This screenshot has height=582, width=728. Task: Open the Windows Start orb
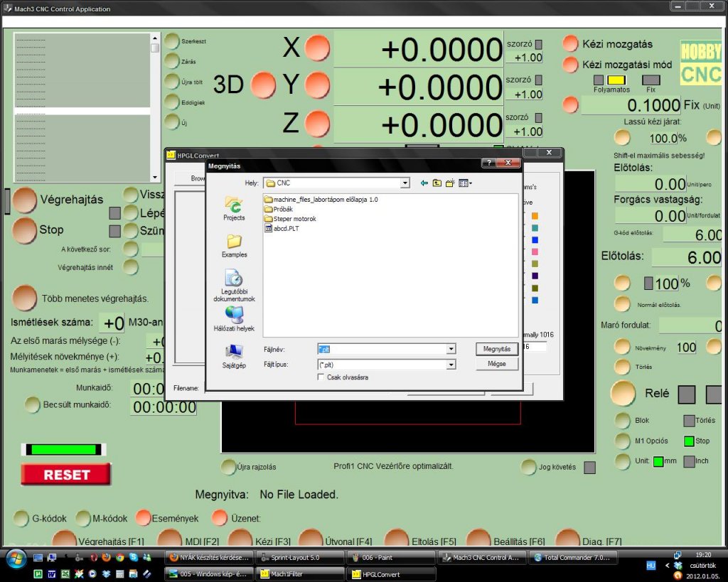(x=16, y=559)
